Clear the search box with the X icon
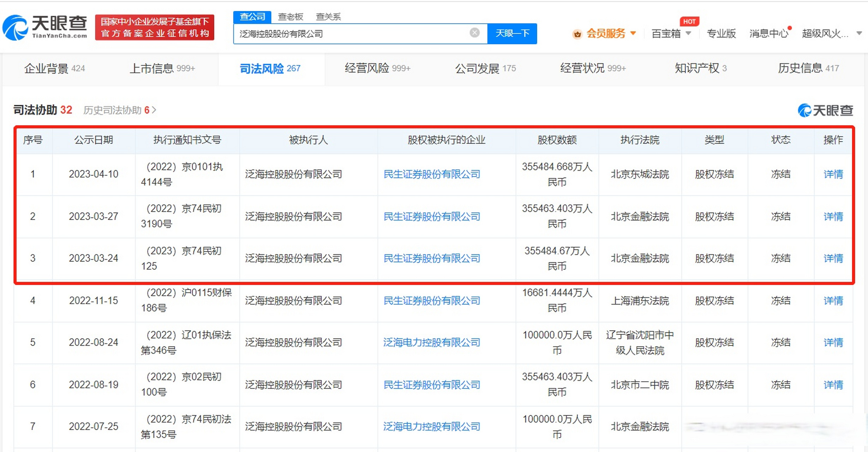The image size is (868, 452). (474, 33)
